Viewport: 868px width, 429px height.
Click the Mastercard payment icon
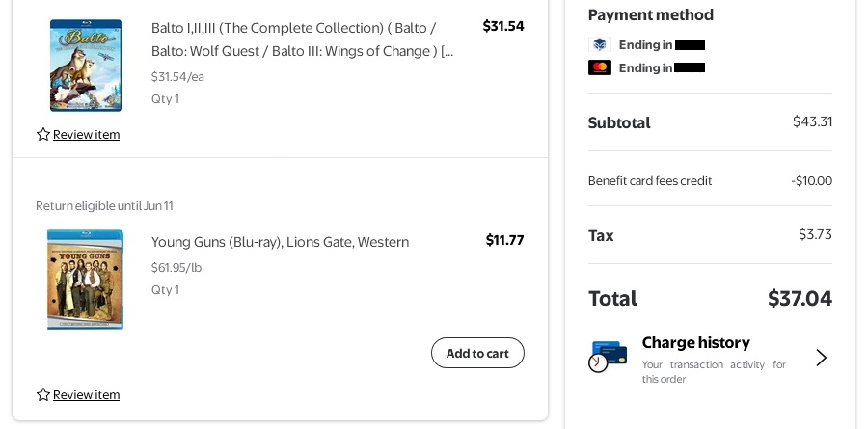point(599,67)
